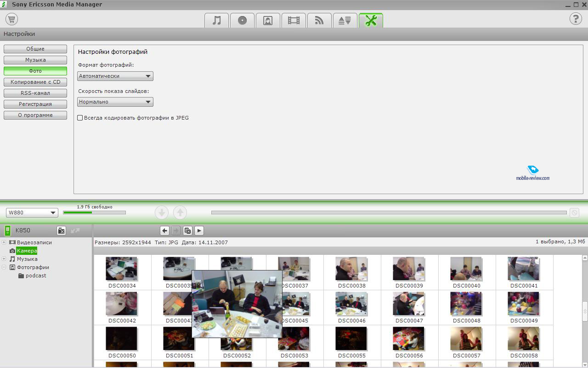This screenshot has height=368, width=588.
Task: Enable Всегда кодировать фотографии в JPEG
Action: click(x=80, y=118)
